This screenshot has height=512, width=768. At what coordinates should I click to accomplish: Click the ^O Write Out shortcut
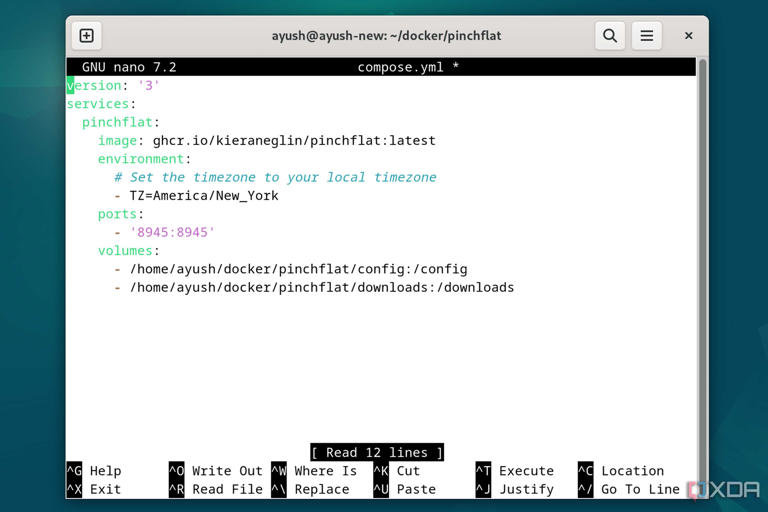[x=216, y=471]
